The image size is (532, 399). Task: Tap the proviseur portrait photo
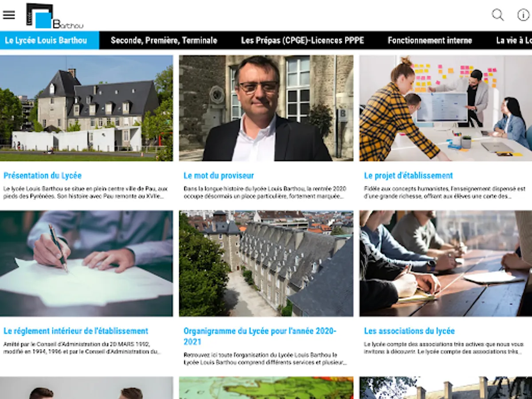click(266, 108)
